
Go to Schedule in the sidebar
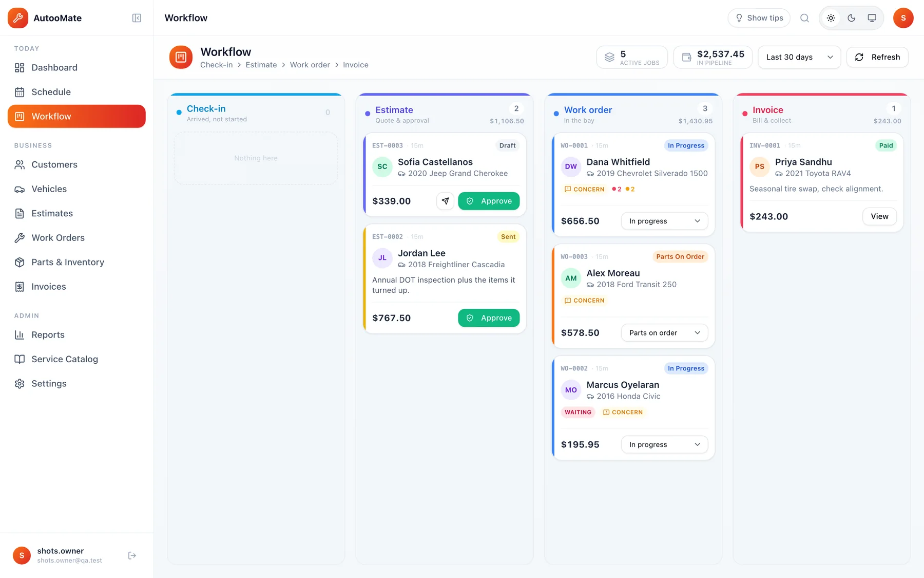click(x=76, y=92)
